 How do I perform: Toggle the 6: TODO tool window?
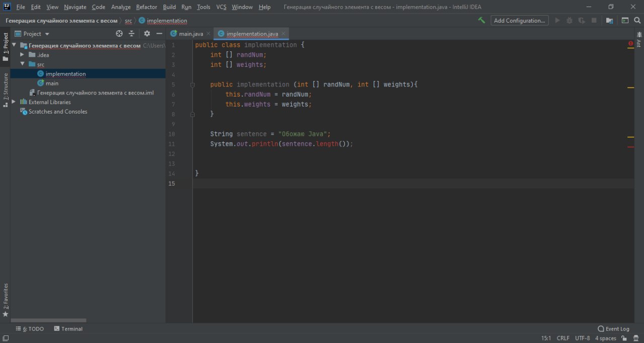tap(30, 329)
